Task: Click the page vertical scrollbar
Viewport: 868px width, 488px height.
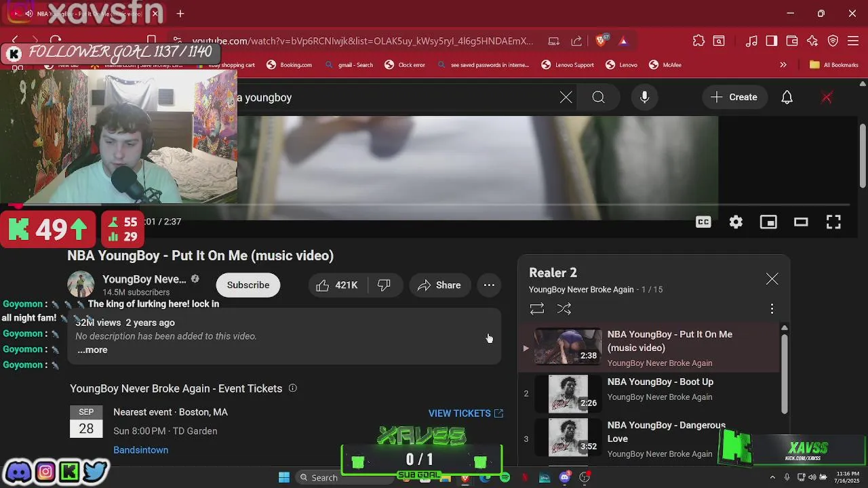Action: pyautogui.click(x=863, y=157)
